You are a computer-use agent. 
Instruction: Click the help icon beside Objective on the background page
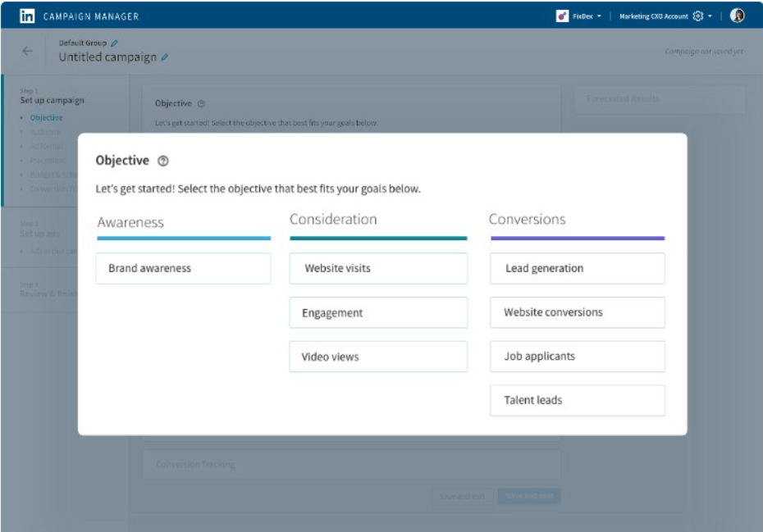tap(202, 103)
